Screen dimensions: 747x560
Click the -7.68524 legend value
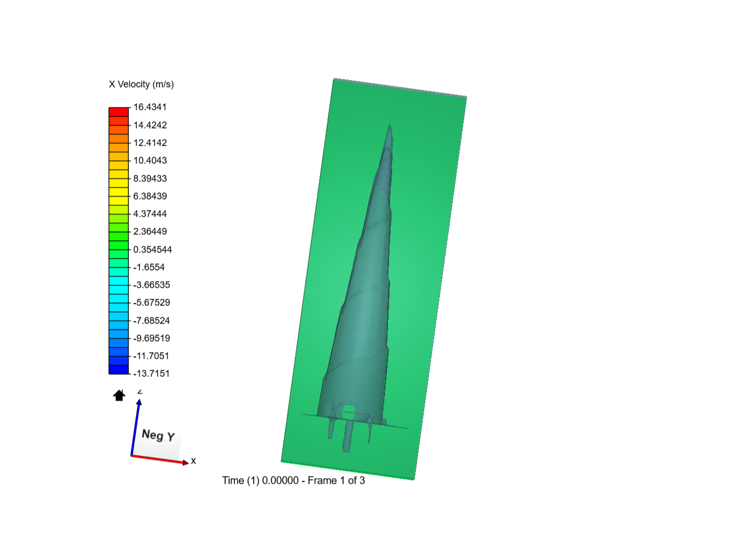[x=151, y=320]
